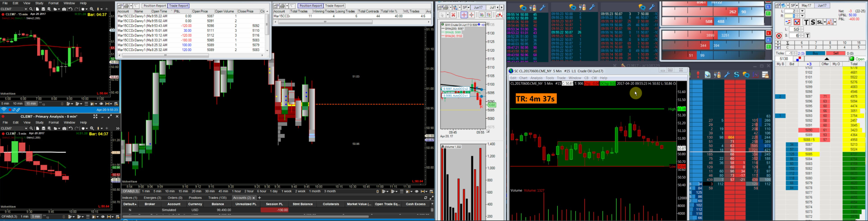Click wrench settings icon in first time and sales panel
868x221 pixels.
tap(543, 8)
